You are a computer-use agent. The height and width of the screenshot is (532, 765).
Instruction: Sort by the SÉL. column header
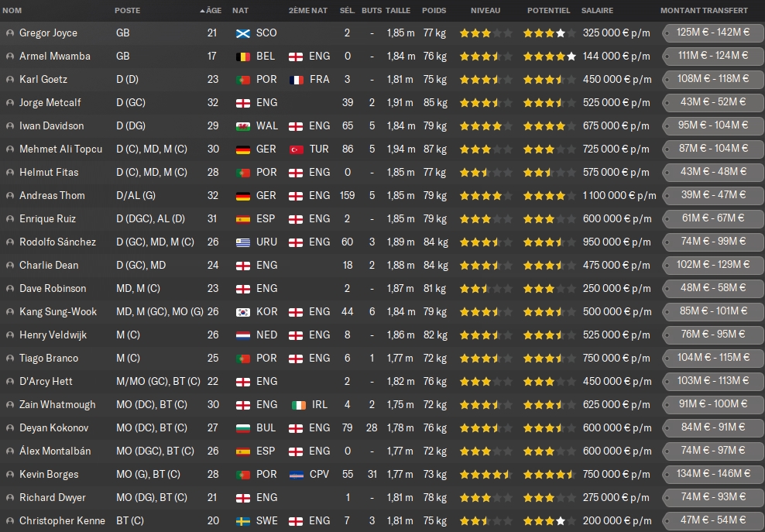coord(348,10)
